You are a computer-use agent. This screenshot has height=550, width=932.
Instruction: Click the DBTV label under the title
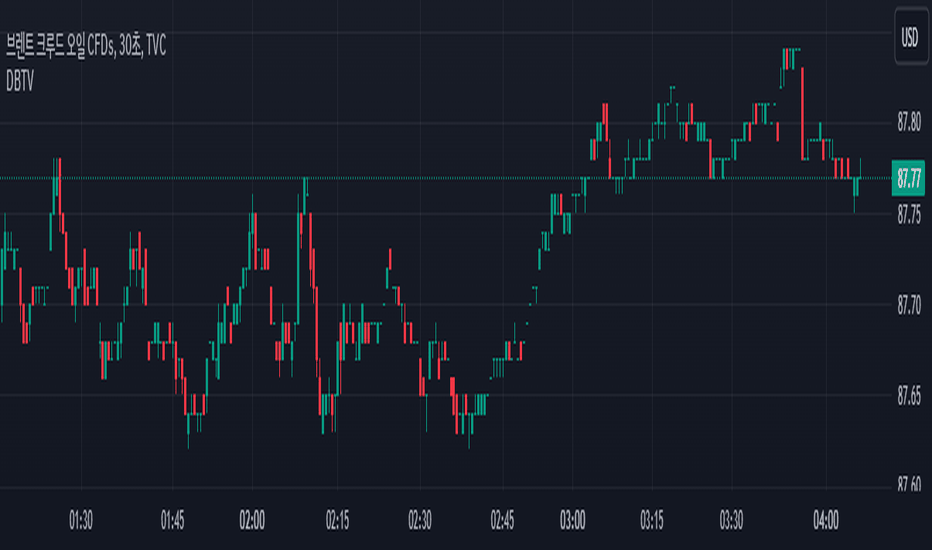tap(20, 81)
